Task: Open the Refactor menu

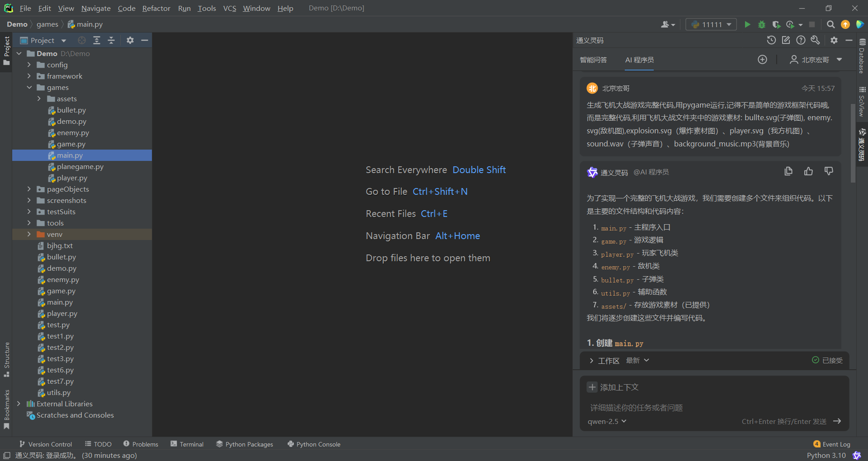Action: coord(156,8)
